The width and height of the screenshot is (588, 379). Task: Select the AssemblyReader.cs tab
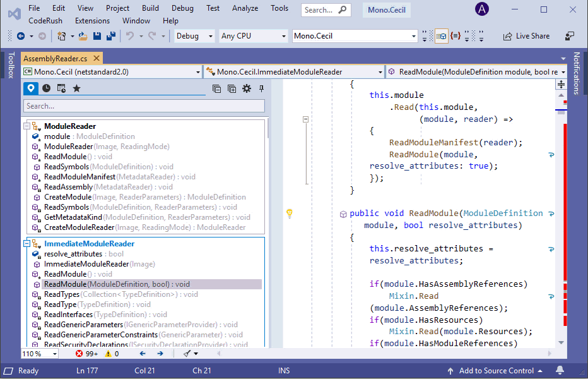pyautogui.click(x=56, y=57)
